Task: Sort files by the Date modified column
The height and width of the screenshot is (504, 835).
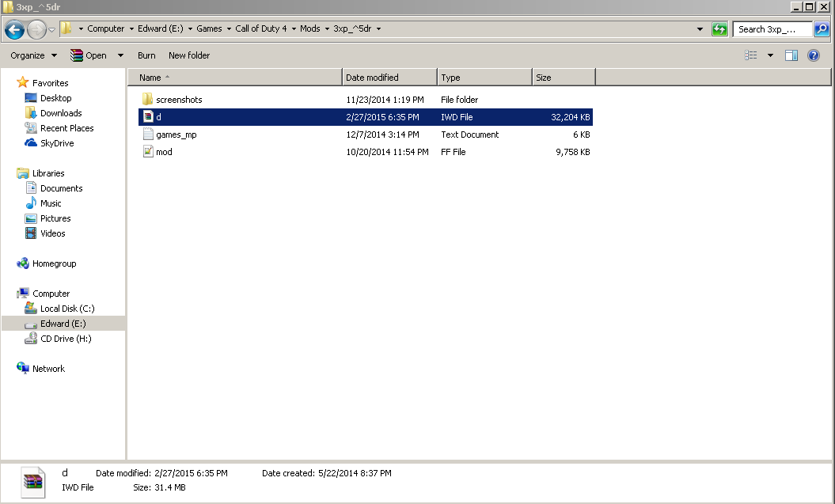Action: coord(372,78)
